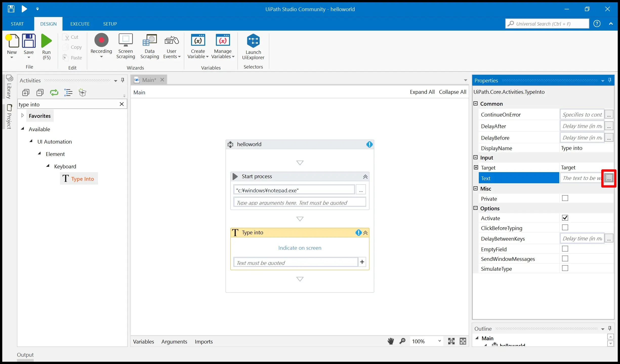Image resolution: width=620 pixels, height=364 pixels.
Task: Click Create Variable button
Action: click(x=198, y=46)
